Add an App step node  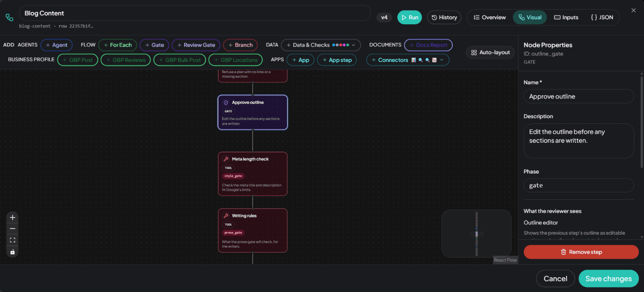coord(337,60)
